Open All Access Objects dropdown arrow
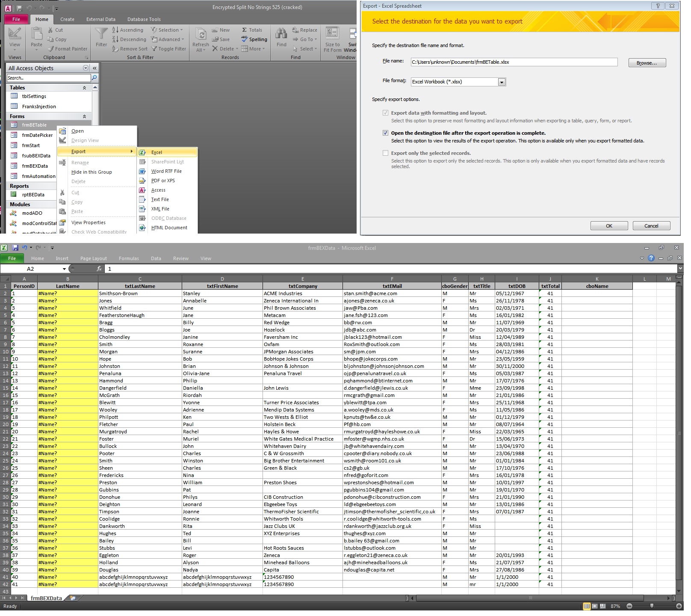Screen dimensions: 691x616 tap(86, 68)
